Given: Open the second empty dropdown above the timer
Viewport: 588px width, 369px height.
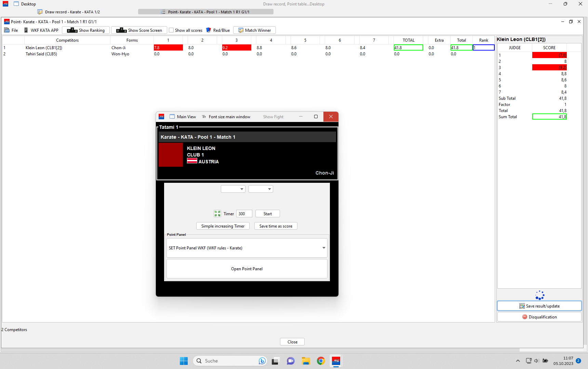Looking at the screenshot, I should point(261,189).
